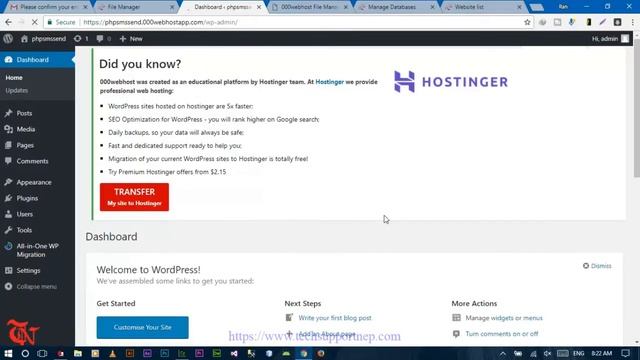Switch to 000webhost File Manager tab
The image size is (640, 360).
coord(309,7)
